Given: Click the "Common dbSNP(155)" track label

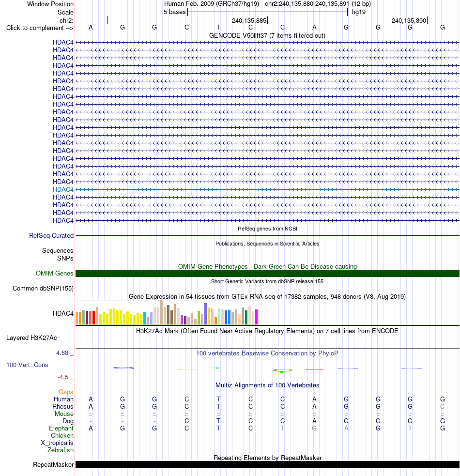Looking at the screenshot, I should pos(43,289).
